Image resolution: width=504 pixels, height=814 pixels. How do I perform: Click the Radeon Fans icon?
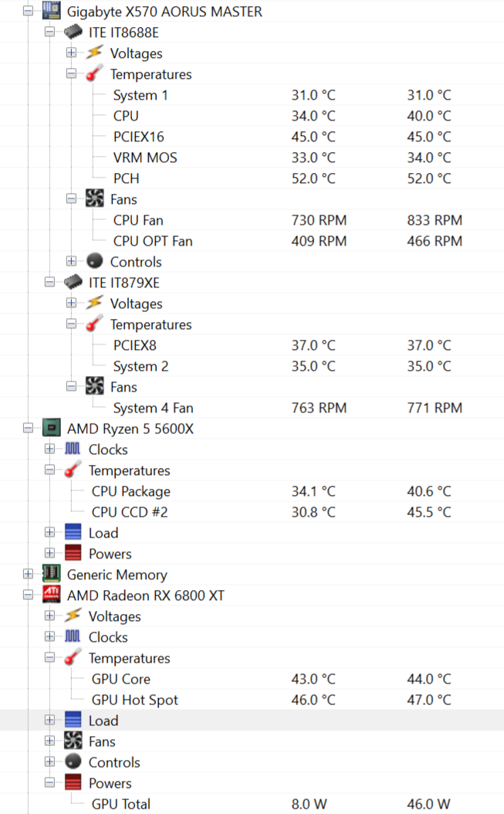point(73,741)
